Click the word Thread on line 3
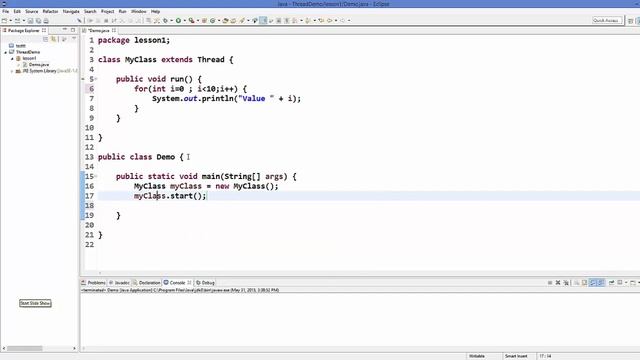This screenshot has width=640, height=360. point(211,60)
